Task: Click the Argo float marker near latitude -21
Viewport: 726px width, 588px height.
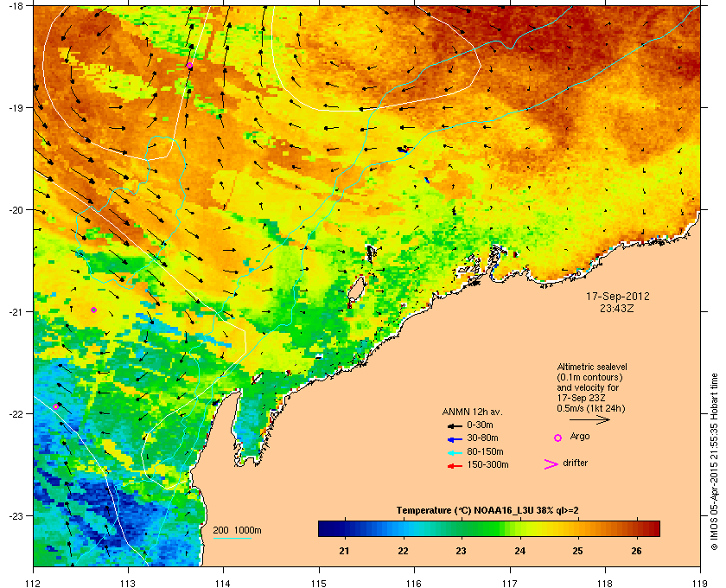Action: (x=93, y=310)
